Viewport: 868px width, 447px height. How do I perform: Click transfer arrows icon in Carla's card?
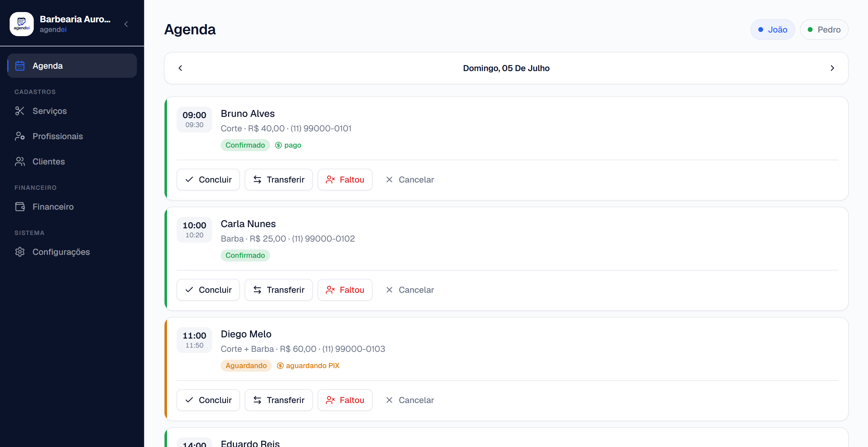pyautogui.click(x=257, y=290)
